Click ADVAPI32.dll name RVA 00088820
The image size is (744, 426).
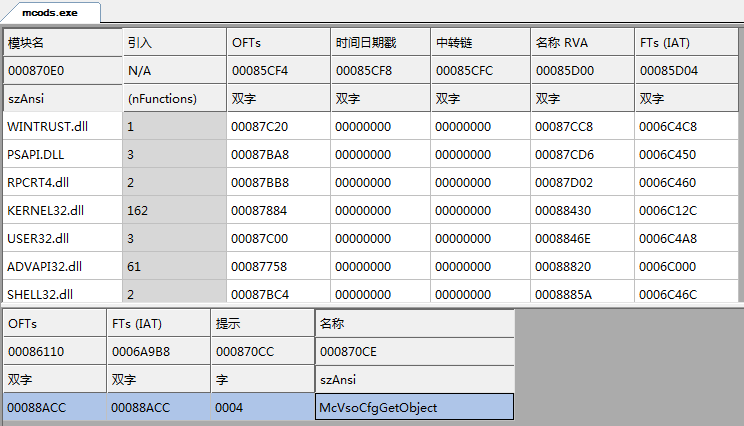(x=583, y=267)
